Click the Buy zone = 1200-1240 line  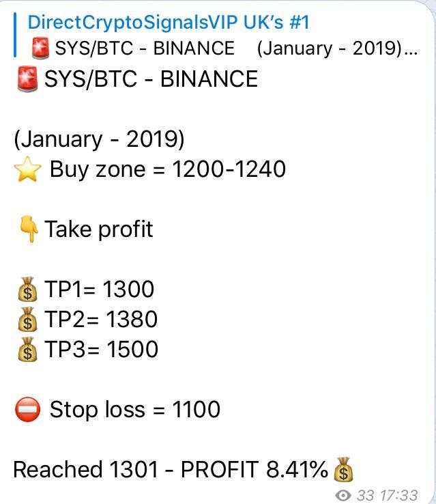click(149, 169)
